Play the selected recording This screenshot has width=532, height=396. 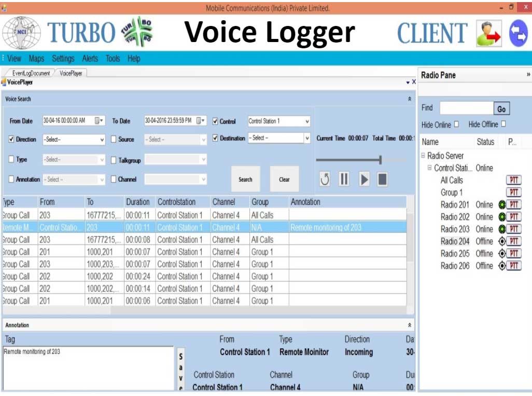pos(364,179)
